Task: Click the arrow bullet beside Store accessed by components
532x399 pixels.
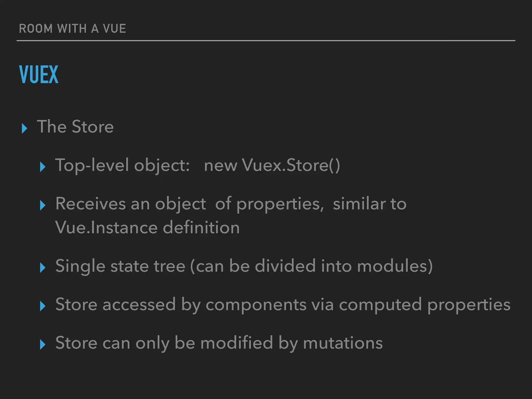Action: pos(43,306)
